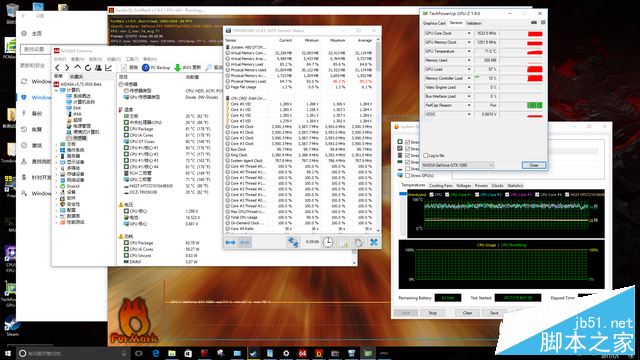The image size is (640, 360).
Task: Open PC Backup in AIDA64 toolbar
Action: [x=156, y=68]
